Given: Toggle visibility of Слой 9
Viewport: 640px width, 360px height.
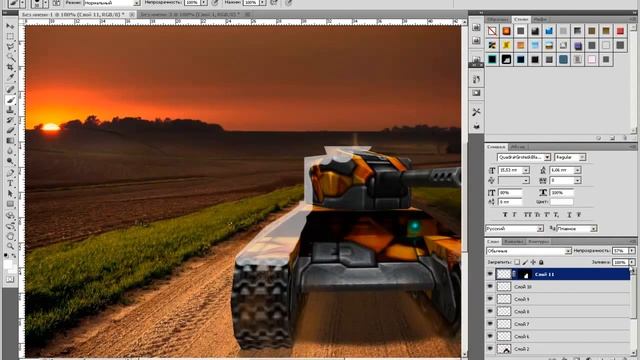Looking at the screenshot, I should 490,299.
